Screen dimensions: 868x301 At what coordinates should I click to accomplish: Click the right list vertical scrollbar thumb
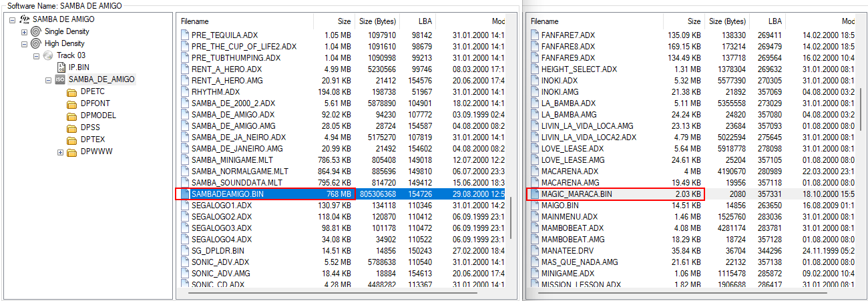point(861,110)
